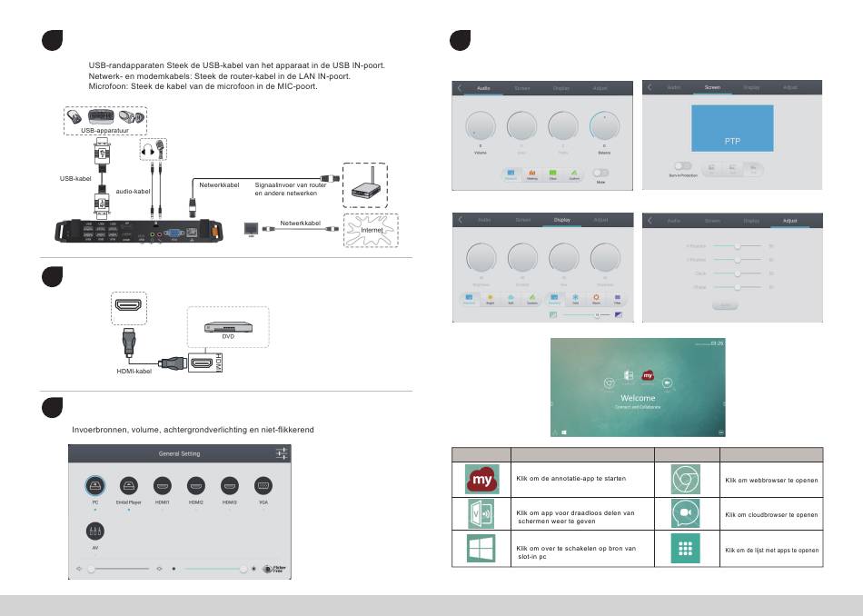
Task: Click the web browser icon in table
Action: [x=686, y=479]
